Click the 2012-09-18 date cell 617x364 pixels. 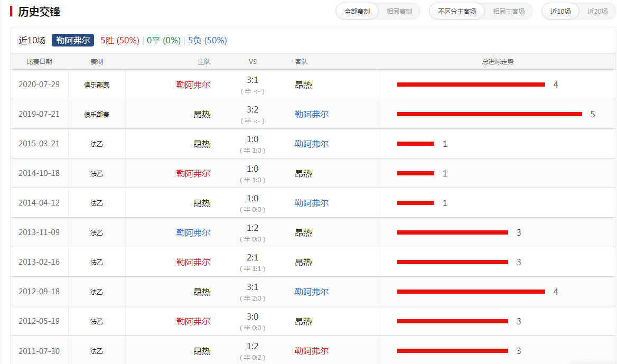[39, 291]
